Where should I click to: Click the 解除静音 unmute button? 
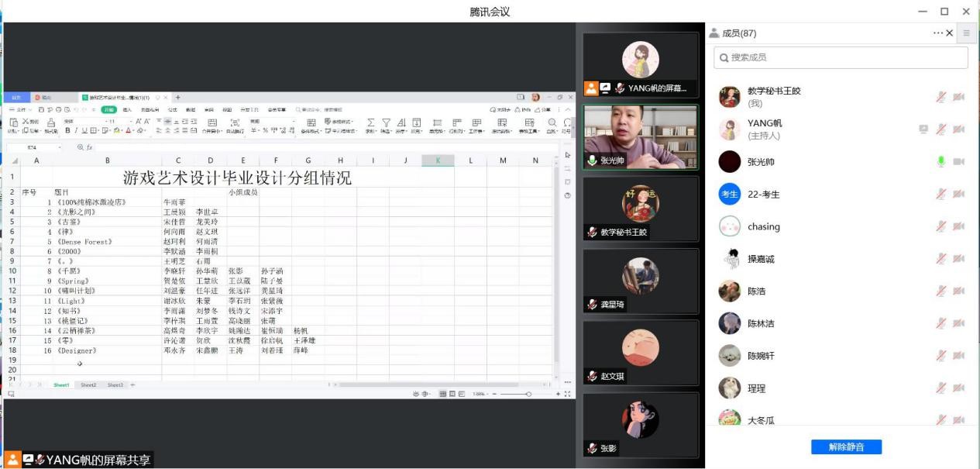[x=846, y=447]
